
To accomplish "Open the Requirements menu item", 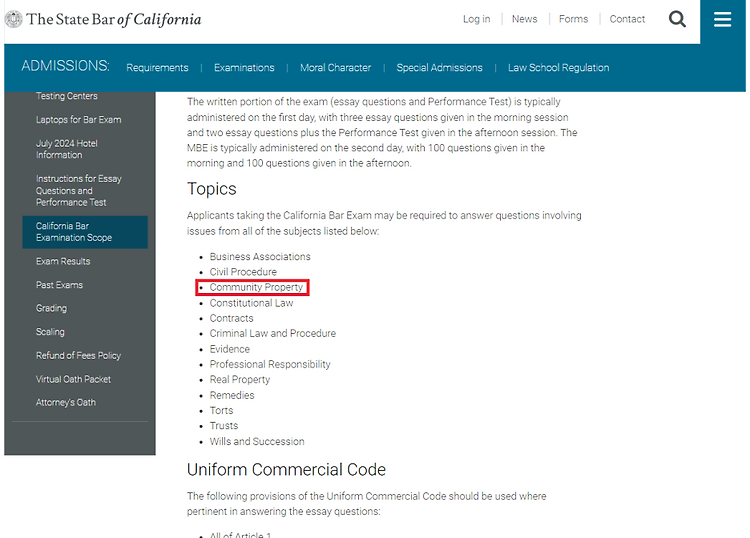I will [x=157, y=68].
